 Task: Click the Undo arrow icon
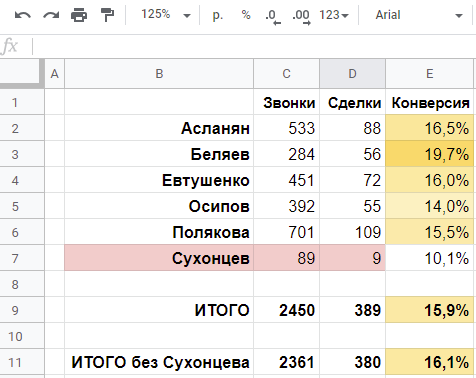click(x=23, y=15)
